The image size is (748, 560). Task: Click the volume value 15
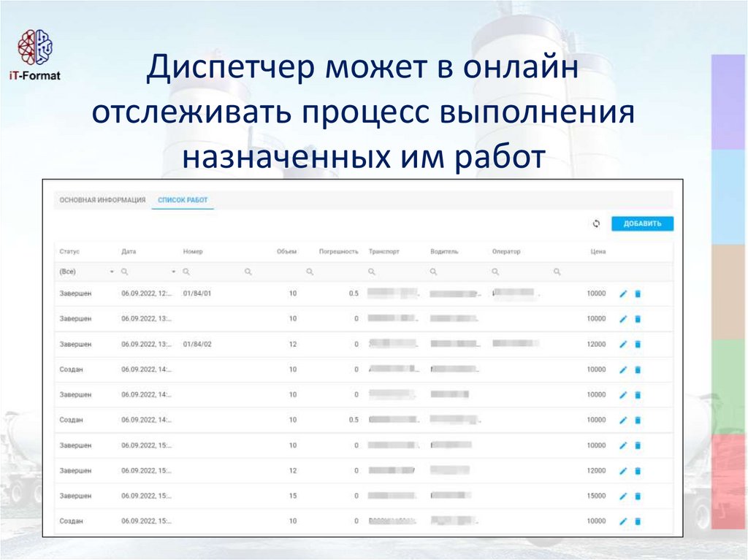293,496
